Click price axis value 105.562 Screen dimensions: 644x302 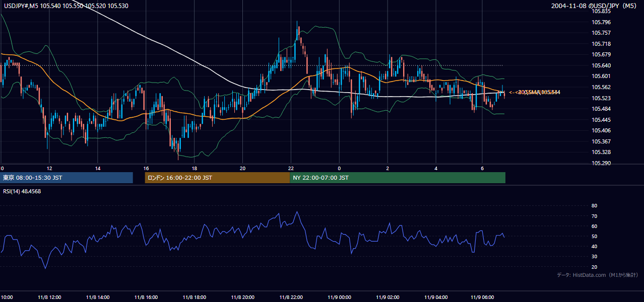(601, 87)
